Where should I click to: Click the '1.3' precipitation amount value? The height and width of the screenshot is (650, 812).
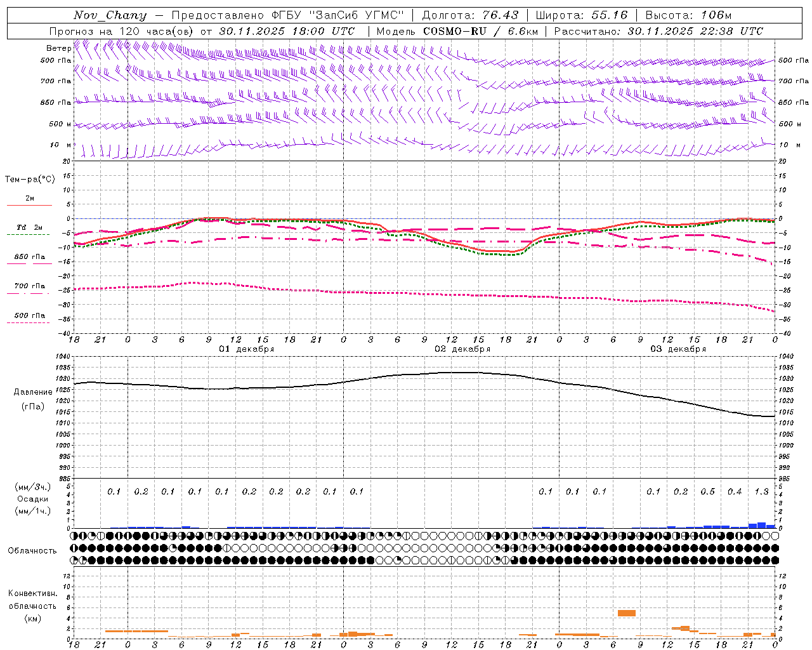(761, 491)
